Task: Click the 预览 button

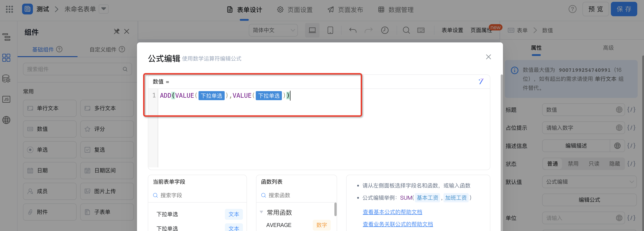Action: [x=596, y=9]
